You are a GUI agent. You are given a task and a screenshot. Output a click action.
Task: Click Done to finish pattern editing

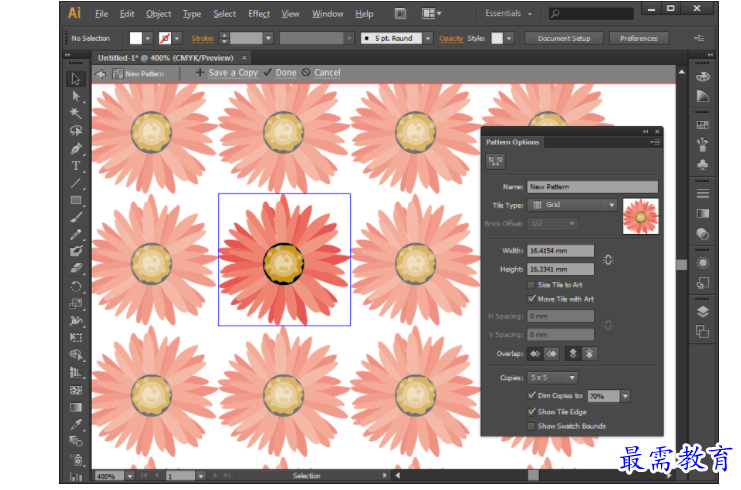[280, 73]
